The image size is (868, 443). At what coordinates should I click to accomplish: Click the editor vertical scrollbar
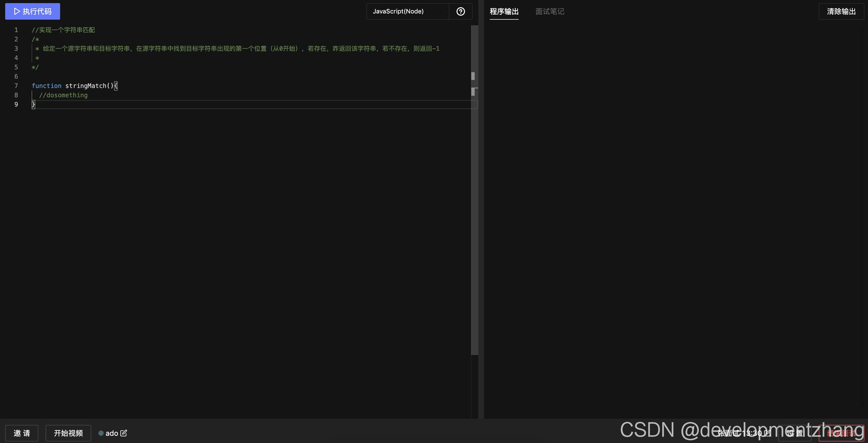pos(474,202)
